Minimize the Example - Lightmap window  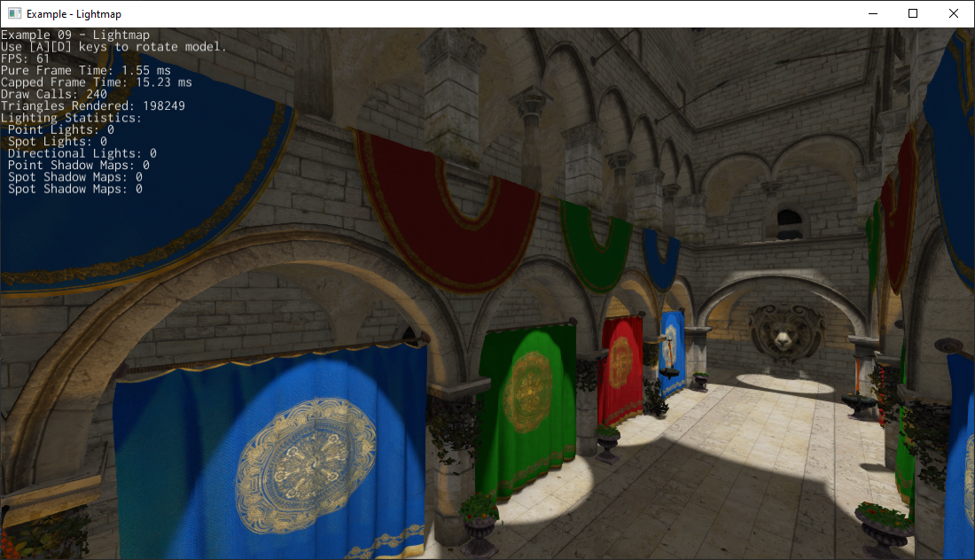(x=872, y=14)
